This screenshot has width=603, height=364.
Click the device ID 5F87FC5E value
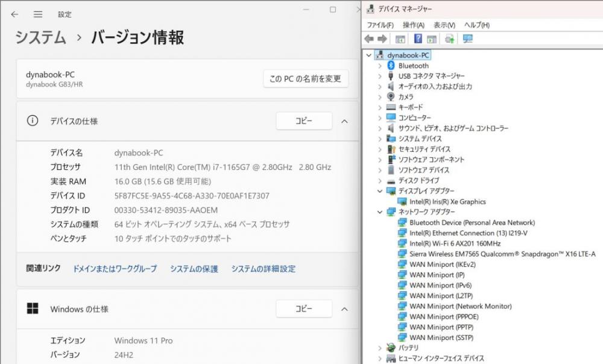point(192,196)
